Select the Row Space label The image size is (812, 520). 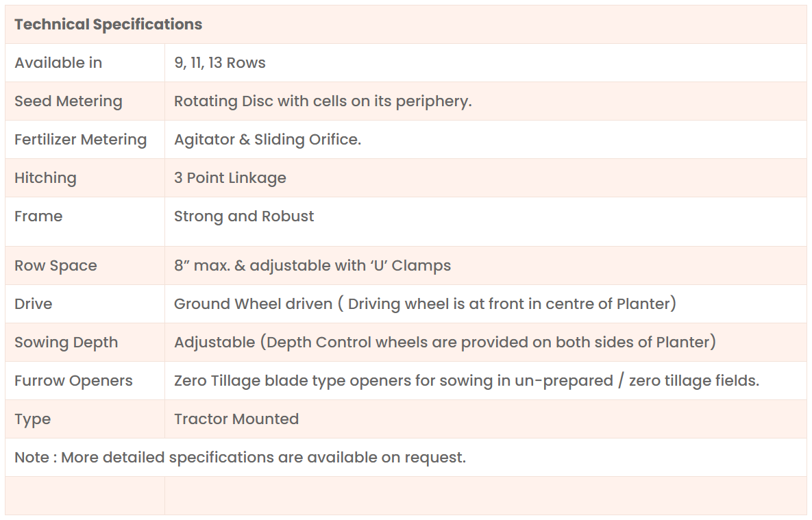pos(56,266)
